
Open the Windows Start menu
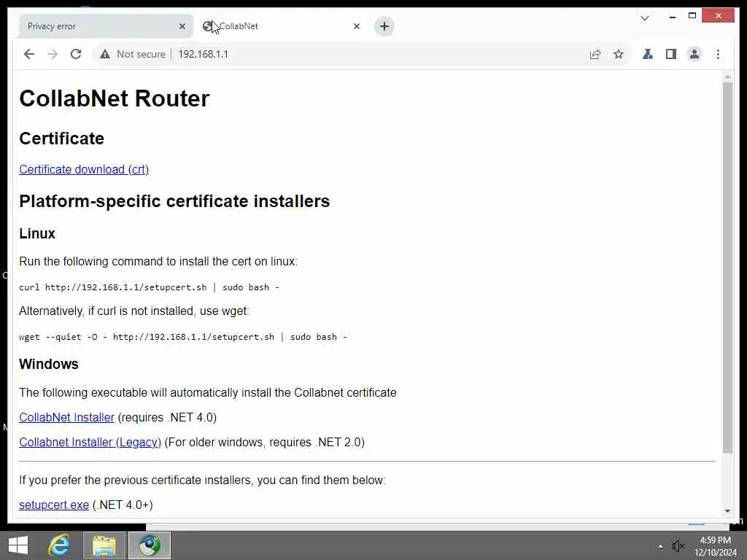pyautogui.click(x=18, y=545)
